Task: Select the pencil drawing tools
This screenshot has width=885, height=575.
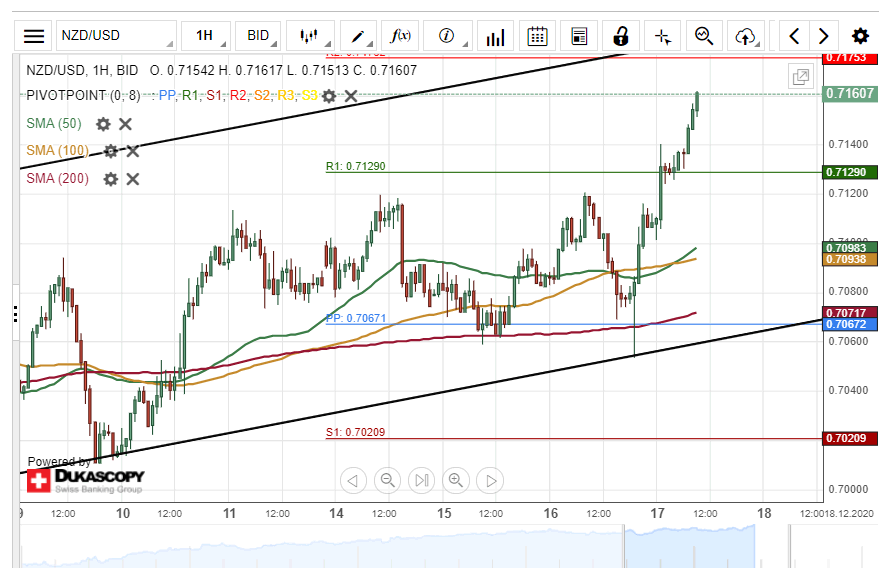Action: click(x=357, y=36)
